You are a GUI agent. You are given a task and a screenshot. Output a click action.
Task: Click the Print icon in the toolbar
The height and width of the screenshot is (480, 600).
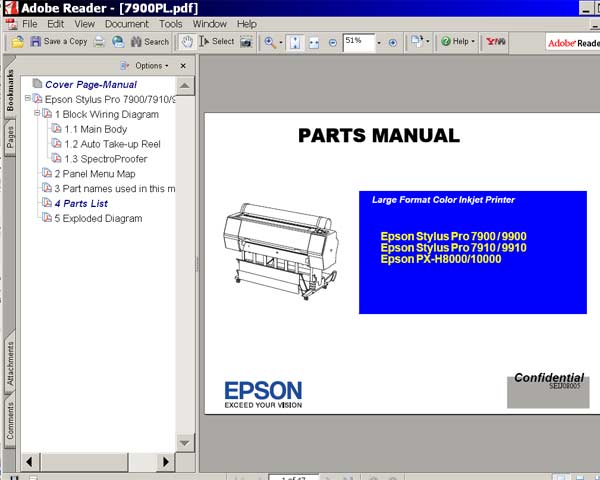pyautogui.click(x=99, y=41)
